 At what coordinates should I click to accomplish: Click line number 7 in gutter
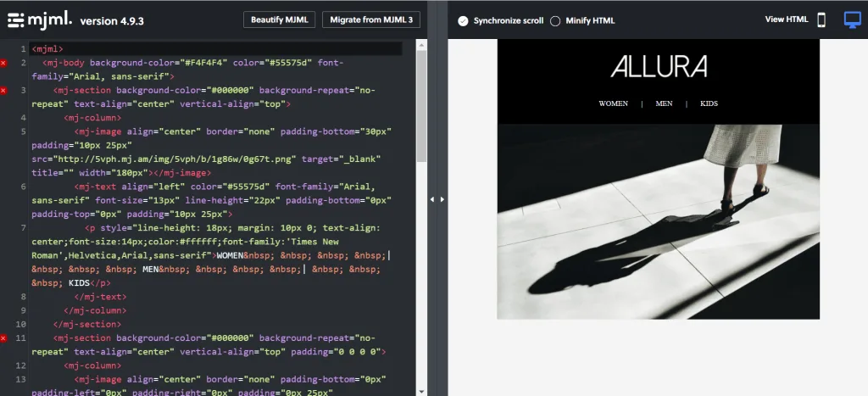pyautogui.click(x=23, y=228)
